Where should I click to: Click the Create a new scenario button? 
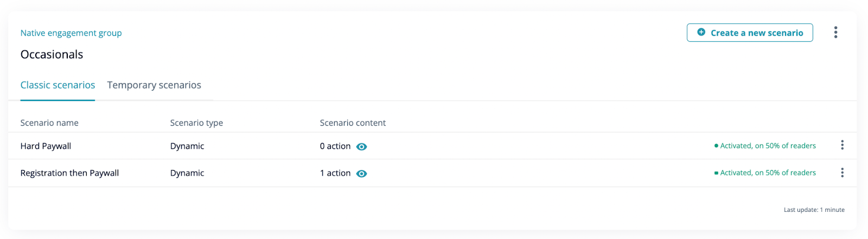[750, 33]
